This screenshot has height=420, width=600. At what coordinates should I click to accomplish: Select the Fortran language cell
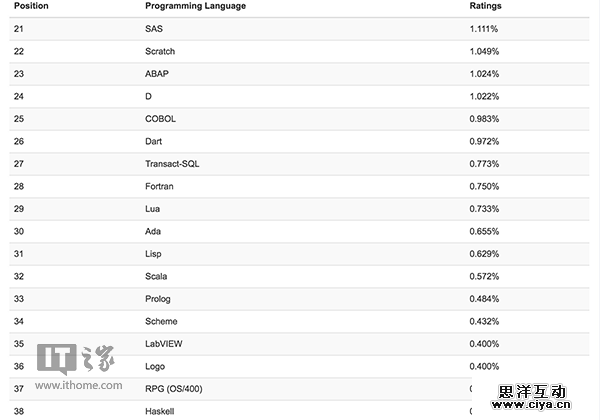click(159, 186)
